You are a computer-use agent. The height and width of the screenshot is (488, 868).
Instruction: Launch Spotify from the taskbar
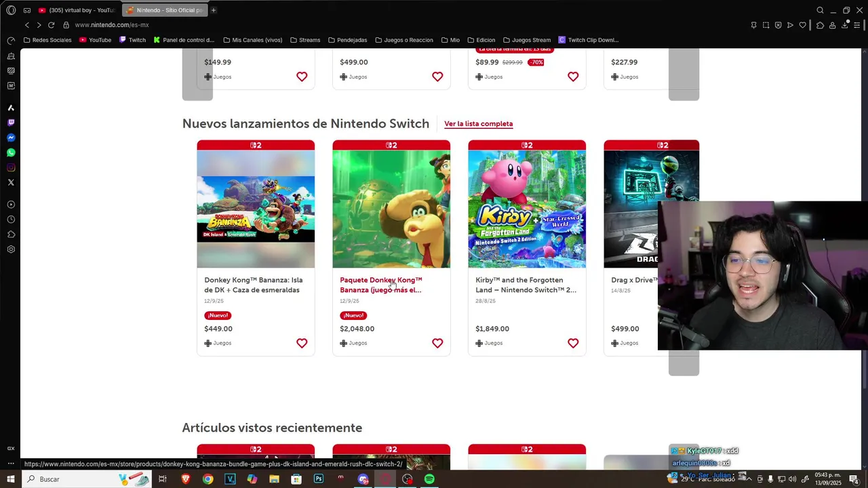[x=429, y=479]
